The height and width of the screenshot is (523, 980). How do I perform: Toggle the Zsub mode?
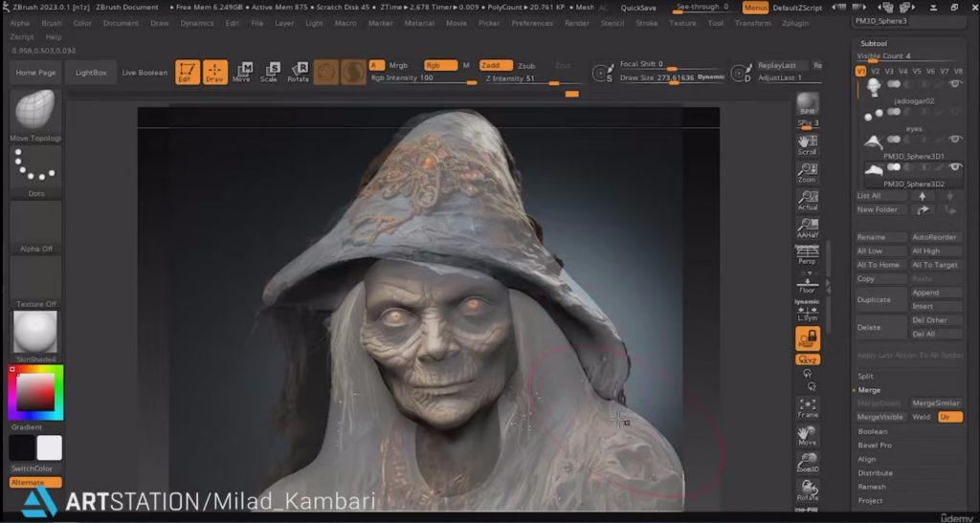pos(526,66)
